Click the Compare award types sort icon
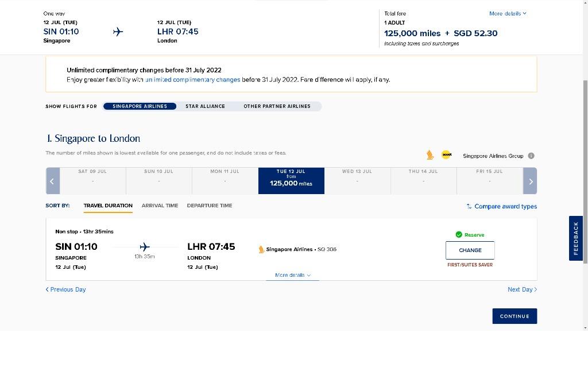The width and height of the screenshot is (588, 379). pos(469,206)
